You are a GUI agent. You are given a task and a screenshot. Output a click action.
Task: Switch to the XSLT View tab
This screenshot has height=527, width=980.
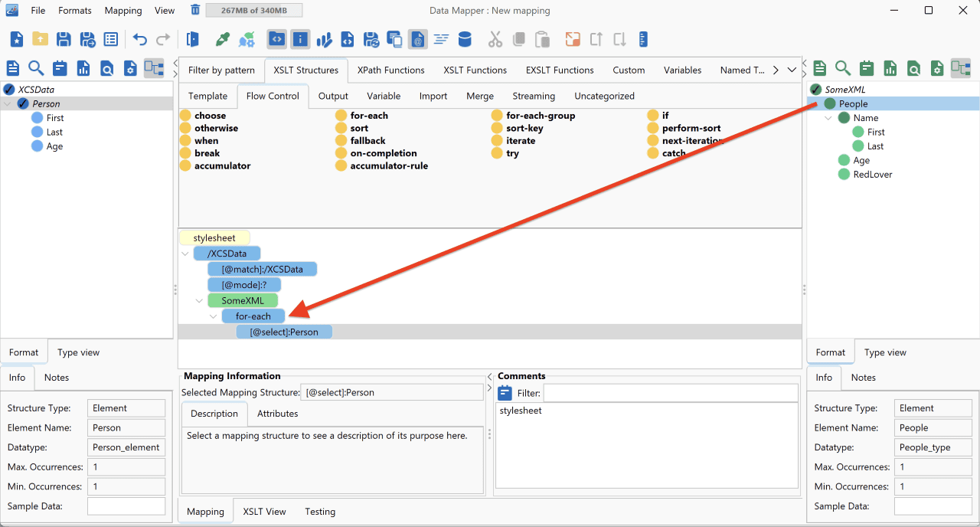coord(265,512)
